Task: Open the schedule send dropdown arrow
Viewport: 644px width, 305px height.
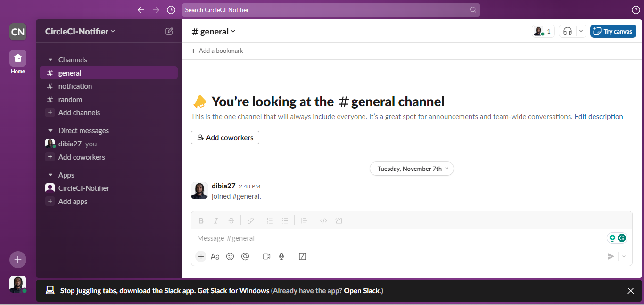Action: coord(624,256)
